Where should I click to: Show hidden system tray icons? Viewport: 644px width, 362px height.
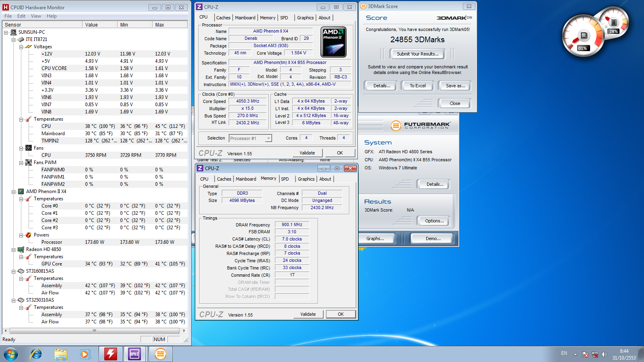click(575, 354)
